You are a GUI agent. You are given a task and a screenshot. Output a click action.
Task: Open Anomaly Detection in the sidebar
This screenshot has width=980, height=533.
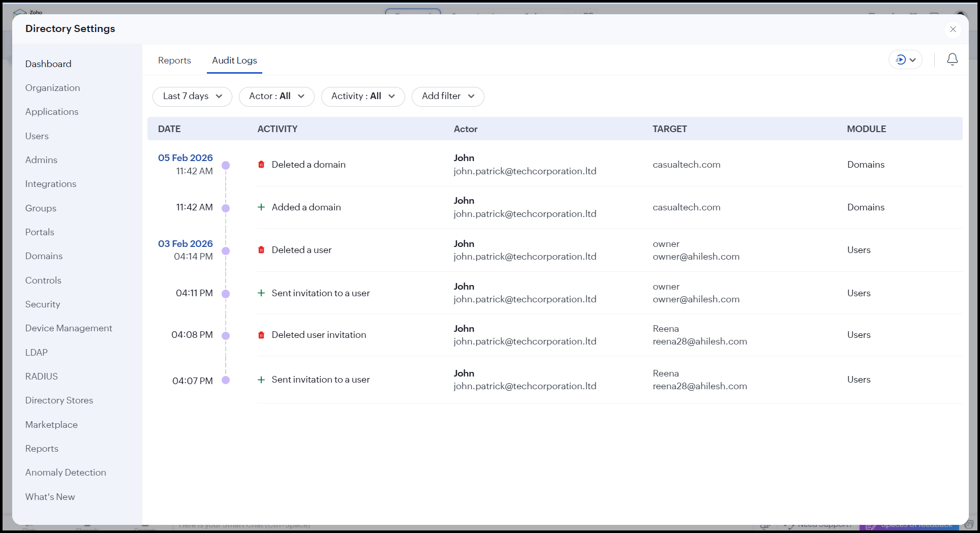66,473
